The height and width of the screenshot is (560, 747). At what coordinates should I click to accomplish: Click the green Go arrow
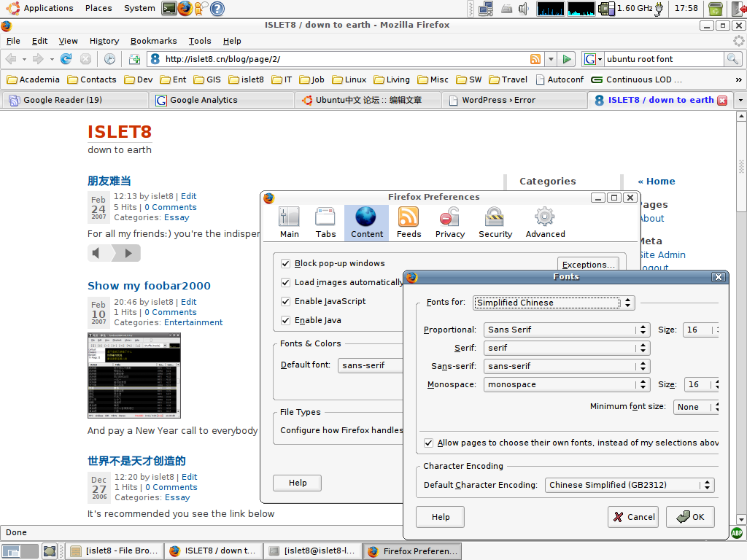(566, 59)
